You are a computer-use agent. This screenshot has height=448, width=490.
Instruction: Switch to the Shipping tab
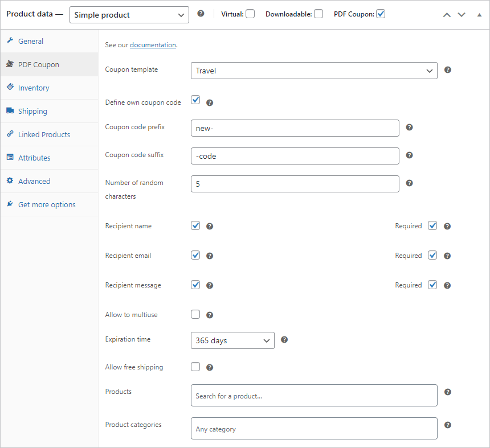[50, 112]
